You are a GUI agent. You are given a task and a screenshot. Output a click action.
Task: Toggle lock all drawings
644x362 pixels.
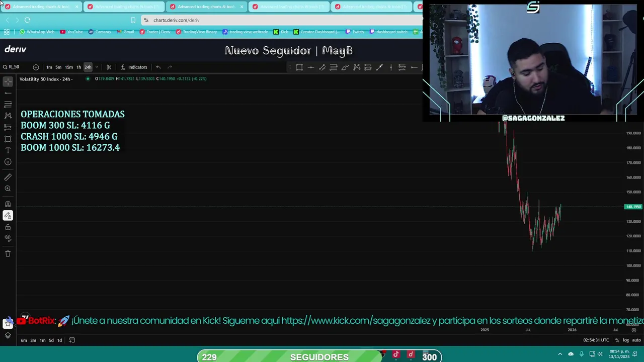pyautogui.click(x=8, y=227)
